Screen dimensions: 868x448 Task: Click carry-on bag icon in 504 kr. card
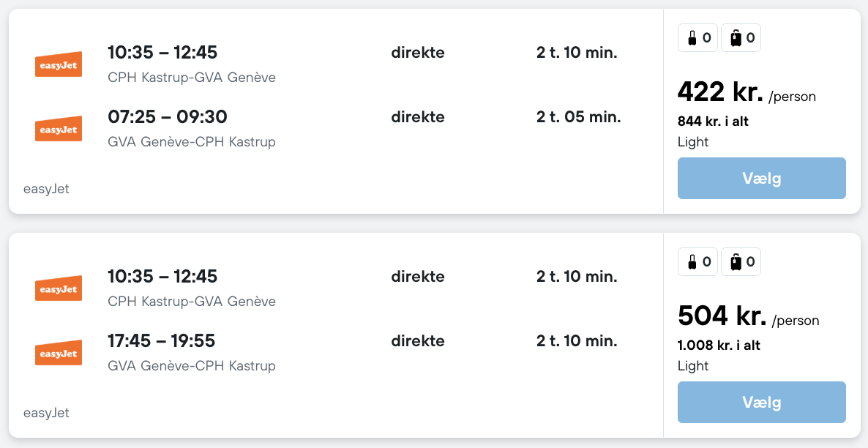[x=692, y=262]
